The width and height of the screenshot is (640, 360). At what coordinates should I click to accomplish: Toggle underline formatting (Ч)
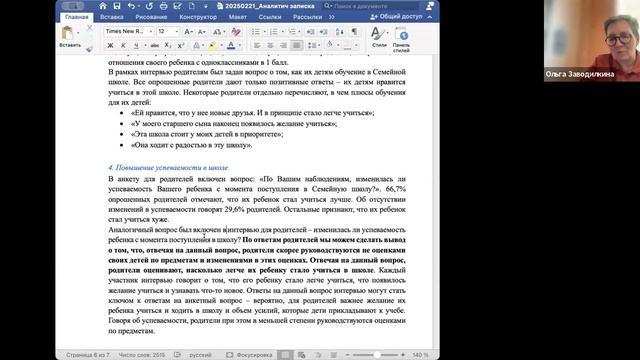(x=136, y=46)
